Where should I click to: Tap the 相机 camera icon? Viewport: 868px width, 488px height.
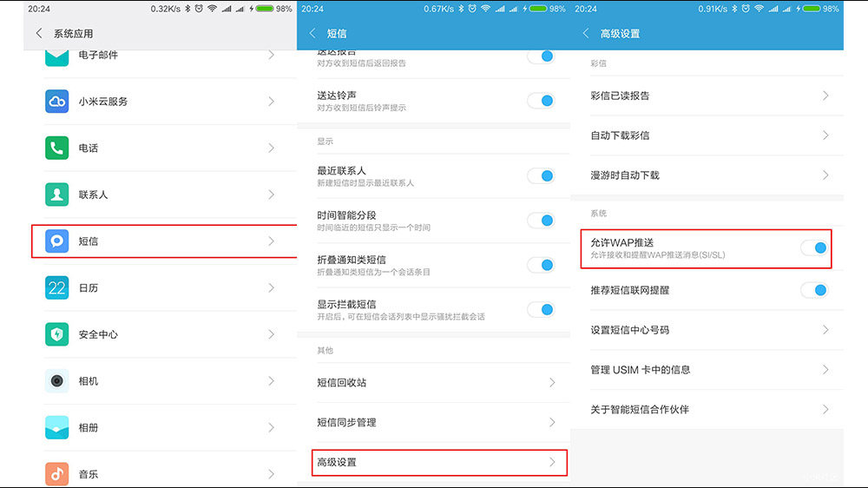[x=56, y=380]
